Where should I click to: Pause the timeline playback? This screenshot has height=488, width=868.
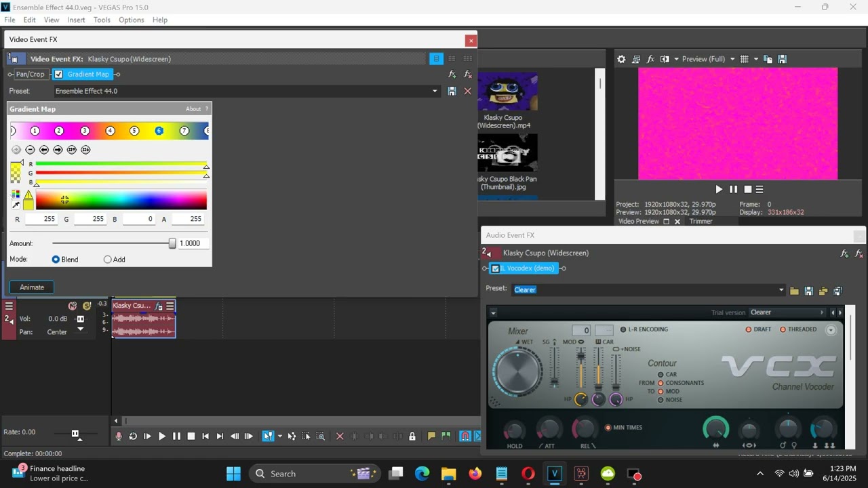point(176,436)
